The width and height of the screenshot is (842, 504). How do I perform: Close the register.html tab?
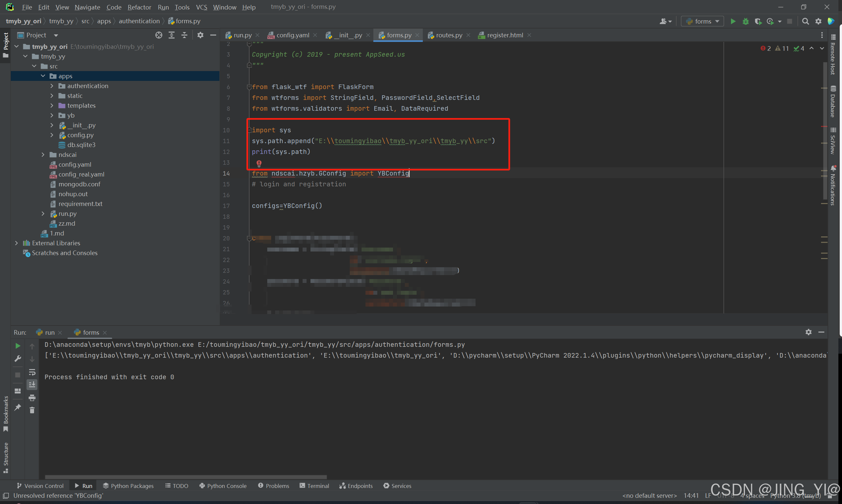(x=529, y=35)
